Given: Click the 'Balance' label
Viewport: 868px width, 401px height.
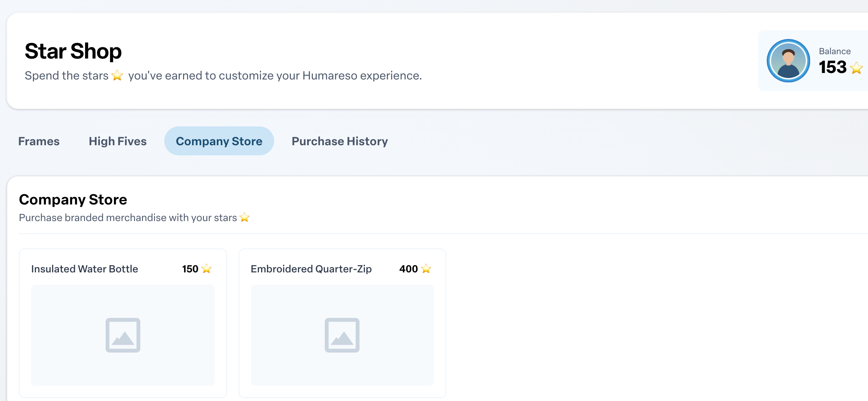Looking at the screenshot, I should click(835, 51).
